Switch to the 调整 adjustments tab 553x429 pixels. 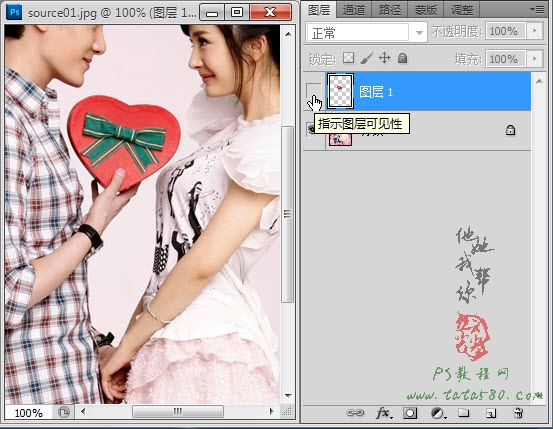pyautogui.click(x=462, y=10)
